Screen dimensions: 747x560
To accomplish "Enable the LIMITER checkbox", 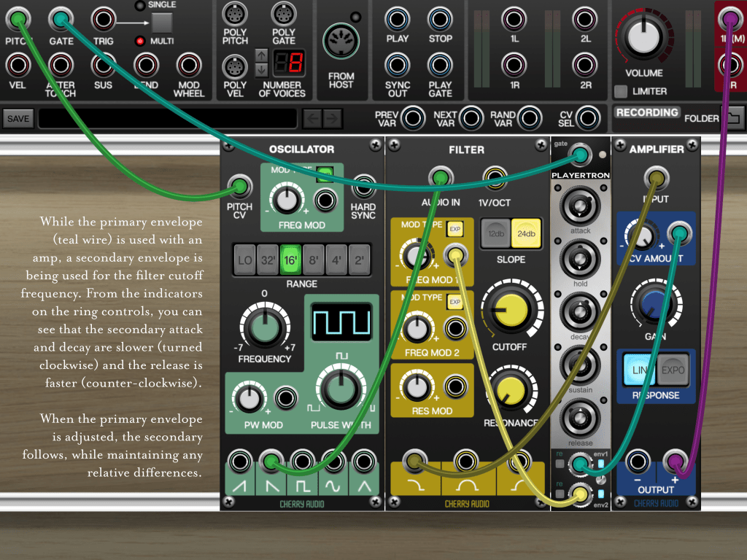I will 620,92.
